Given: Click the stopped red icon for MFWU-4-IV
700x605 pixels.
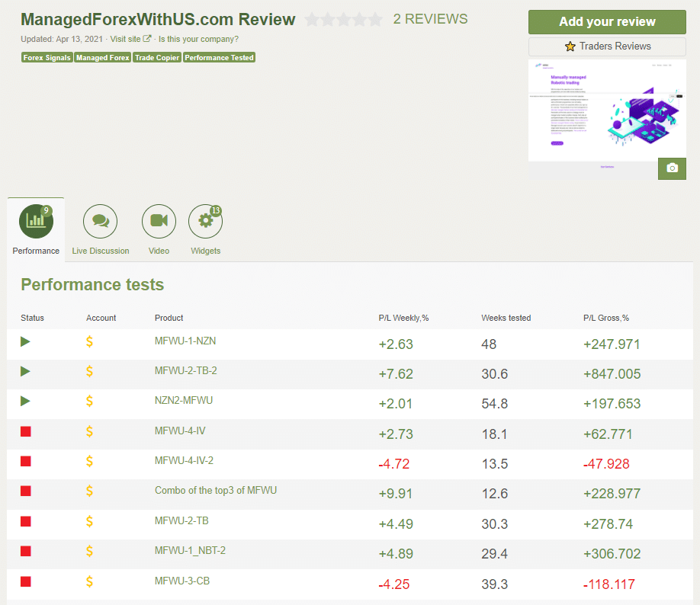Looking at the screenshot, I should click(26, 431).
